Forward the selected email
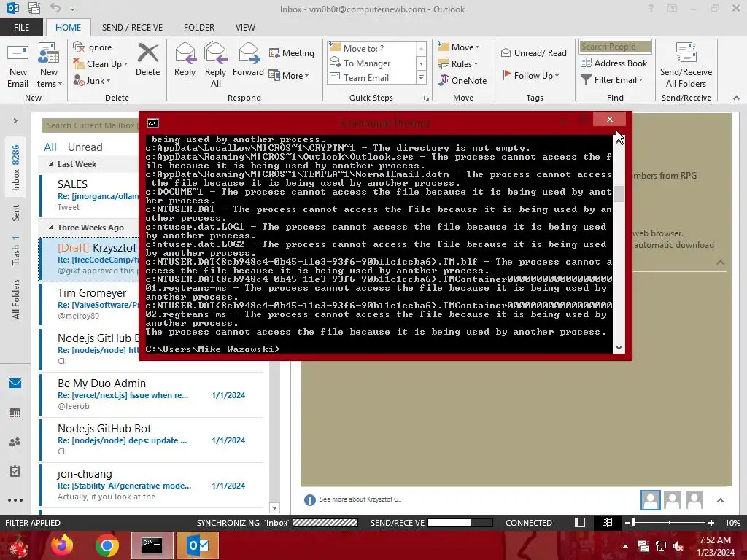This screenshot has height=560, width=747. pos(248,60)
